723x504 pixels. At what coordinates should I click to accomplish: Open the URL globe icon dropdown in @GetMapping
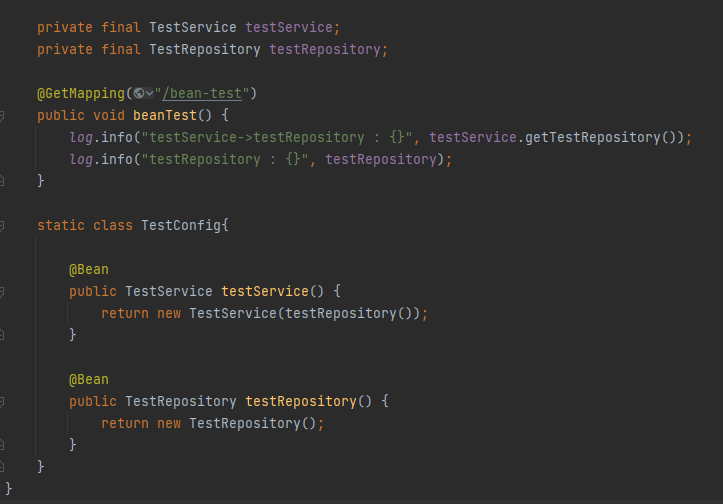(143, 94)
